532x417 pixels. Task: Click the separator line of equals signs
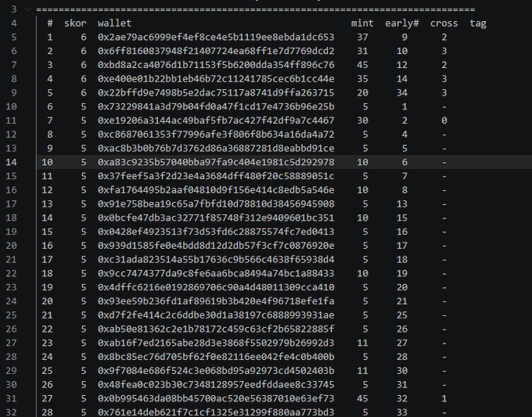pos(256,9)
